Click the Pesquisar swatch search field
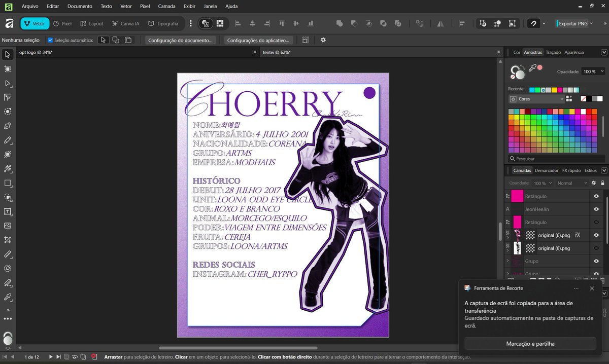This screenshot has width=609, height=364. tap(557, 159)
